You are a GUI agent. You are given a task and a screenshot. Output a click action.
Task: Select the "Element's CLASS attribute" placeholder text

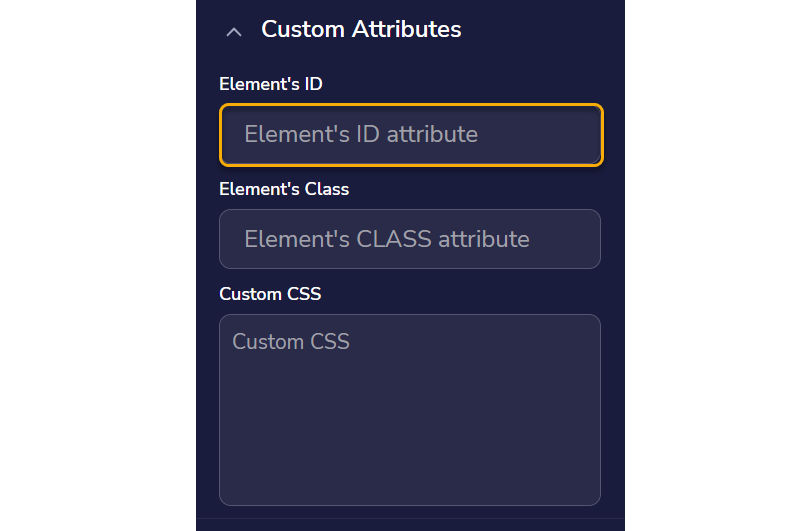[387, 239]
